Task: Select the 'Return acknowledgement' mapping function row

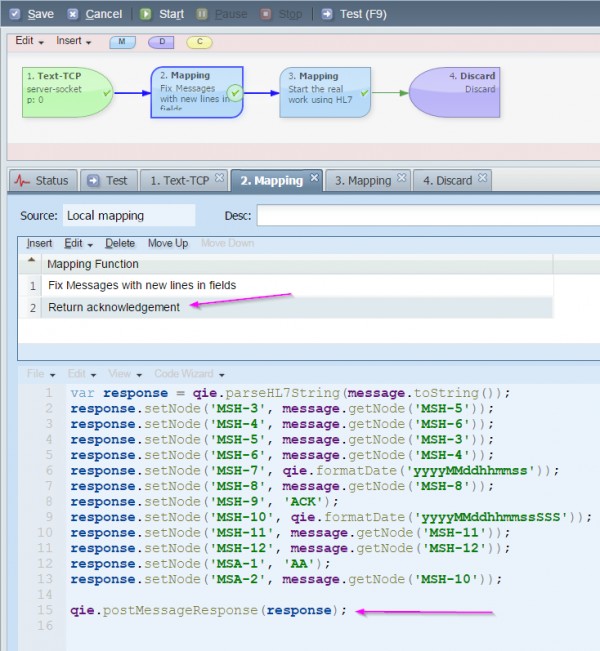Action: click(x=114, y=307)
